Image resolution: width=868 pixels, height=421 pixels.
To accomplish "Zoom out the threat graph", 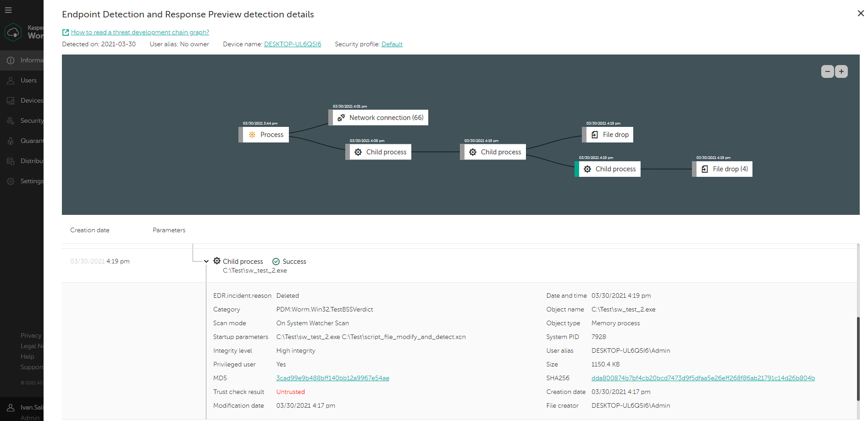I will pyautogui.click(x=827, y=71).
